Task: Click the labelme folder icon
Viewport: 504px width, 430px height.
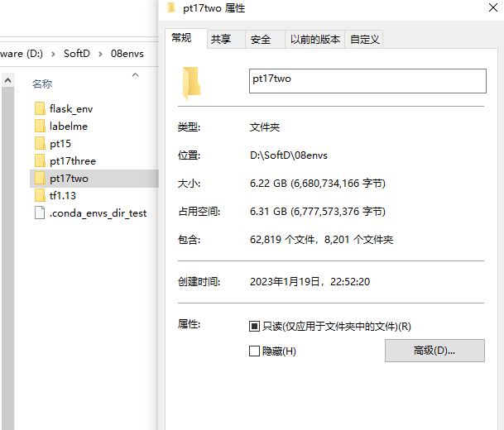Action: click(x=40, y=126)
